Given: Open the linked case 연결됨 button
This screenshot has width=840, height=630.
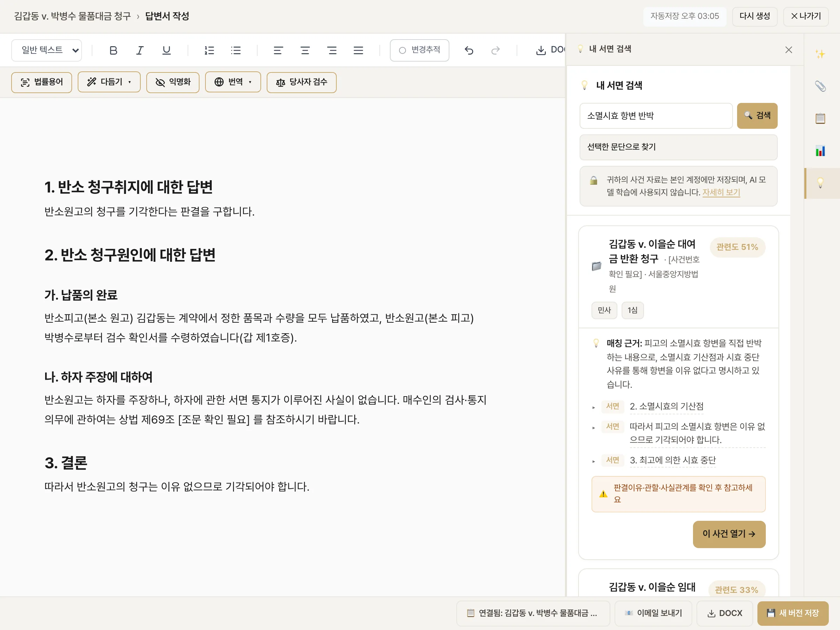Looking at the screenshot, I should (533, 613).
